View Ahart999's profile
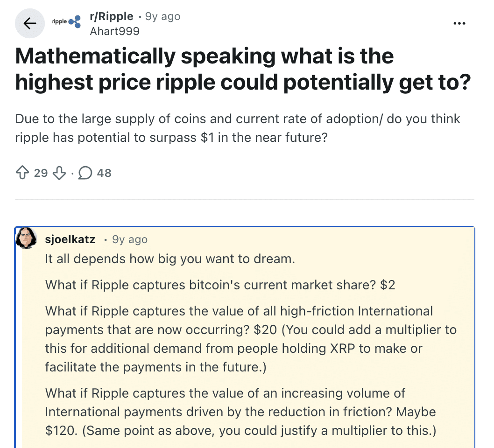The image size is (494, 448). 113,31
